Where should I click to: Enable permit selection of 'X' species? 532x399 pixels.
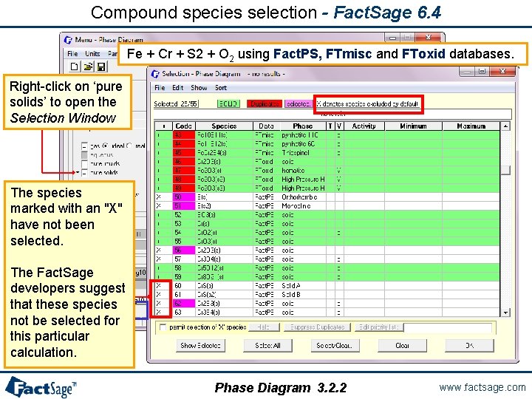click(163, 327)
